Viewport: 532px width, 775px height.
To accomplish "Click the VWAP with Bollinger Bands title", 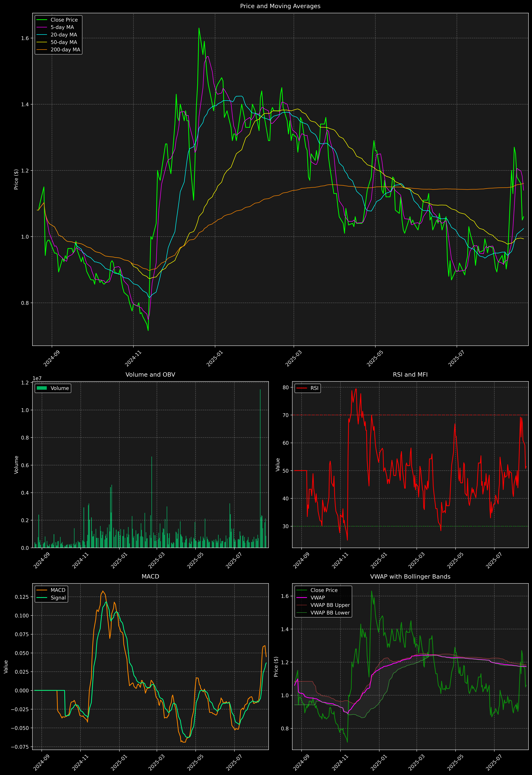I will click(x=410, y=576).
